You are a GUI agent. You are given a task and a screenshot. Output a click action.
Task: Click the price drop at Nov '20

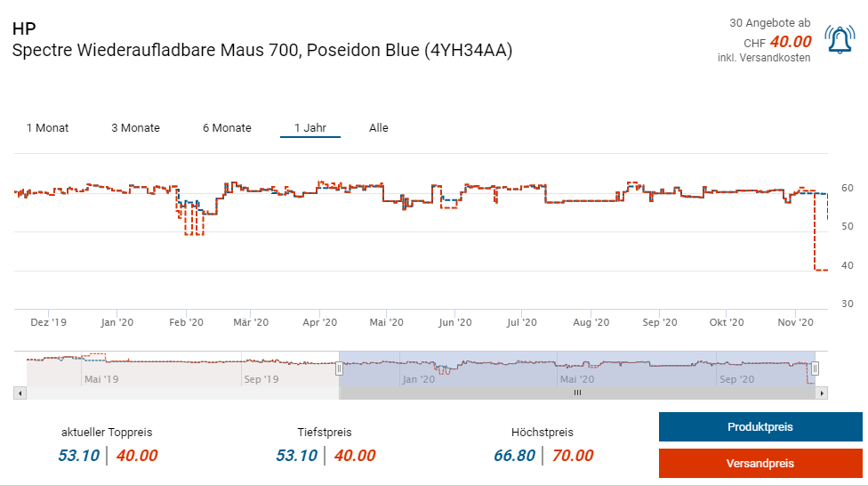coord(815,231)
